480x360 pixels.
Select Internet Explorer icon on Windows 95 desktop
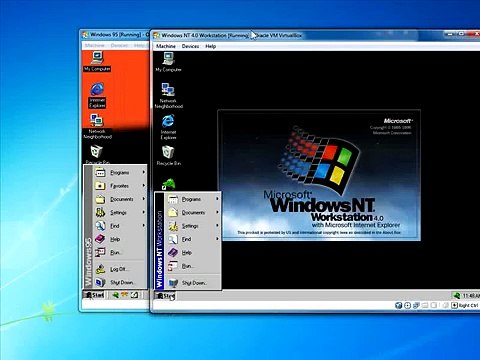(x=97, y=95)
